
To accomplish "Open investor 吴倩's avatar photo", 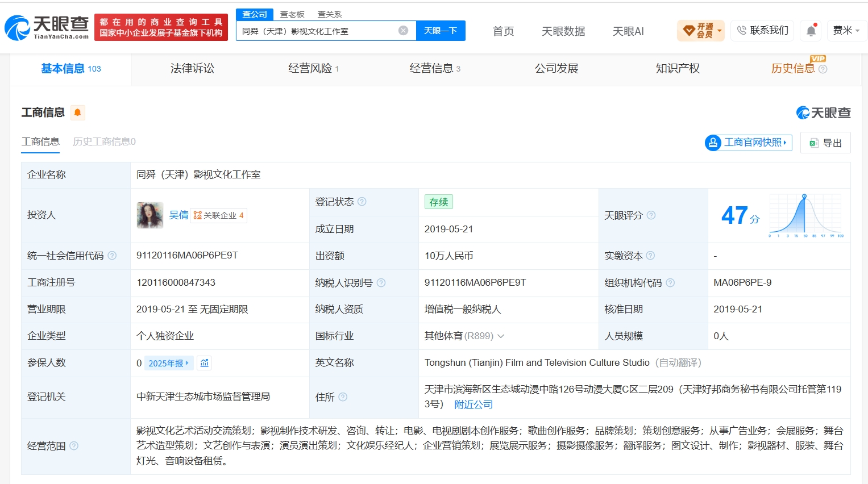I will [150, 215].
